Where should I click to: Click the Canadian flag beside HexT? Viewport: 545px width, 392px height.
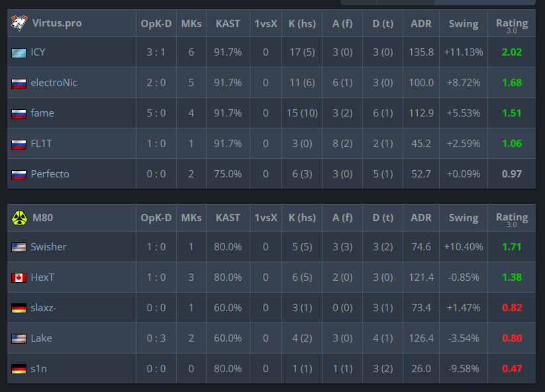(19, 277)
